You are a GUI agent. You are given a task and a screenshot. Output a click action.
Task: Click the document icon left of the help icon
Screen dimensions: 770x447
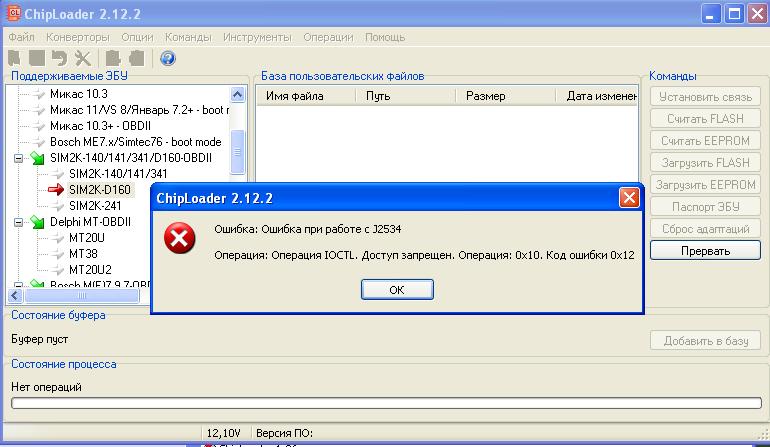[137, 58]
